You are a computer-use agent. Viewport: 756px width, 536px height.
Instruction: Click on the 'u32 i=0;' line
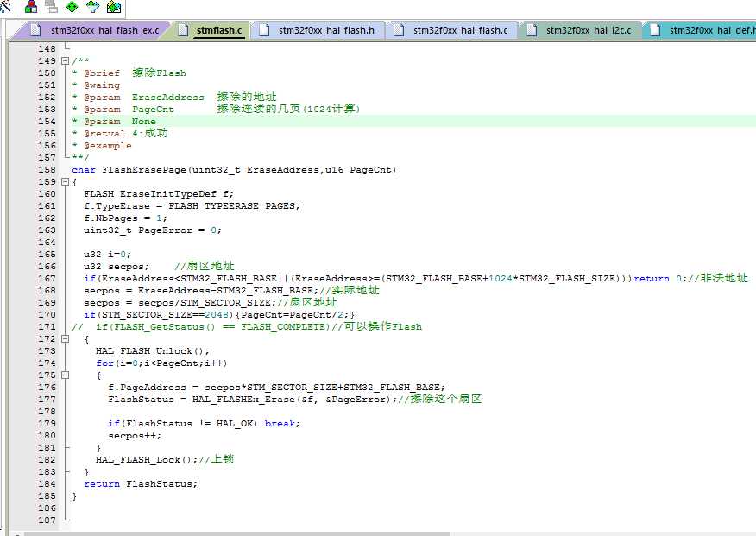(x=107, y=255)
